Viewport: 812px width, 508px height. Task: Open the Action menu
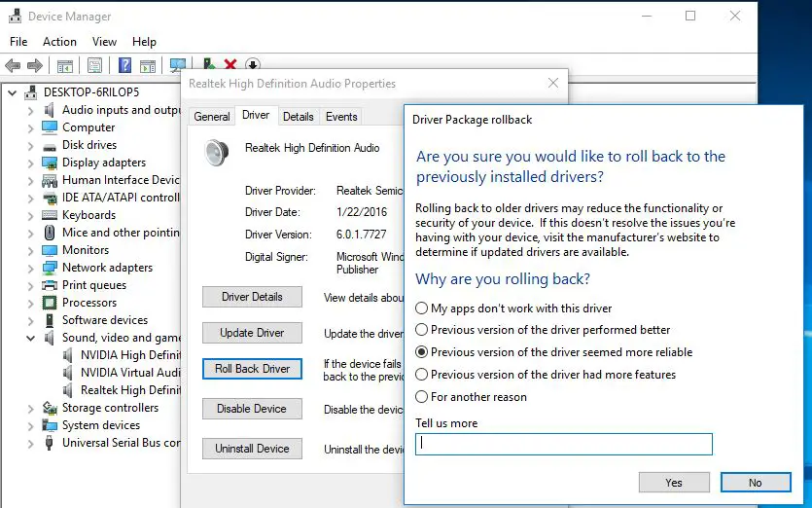59,42
